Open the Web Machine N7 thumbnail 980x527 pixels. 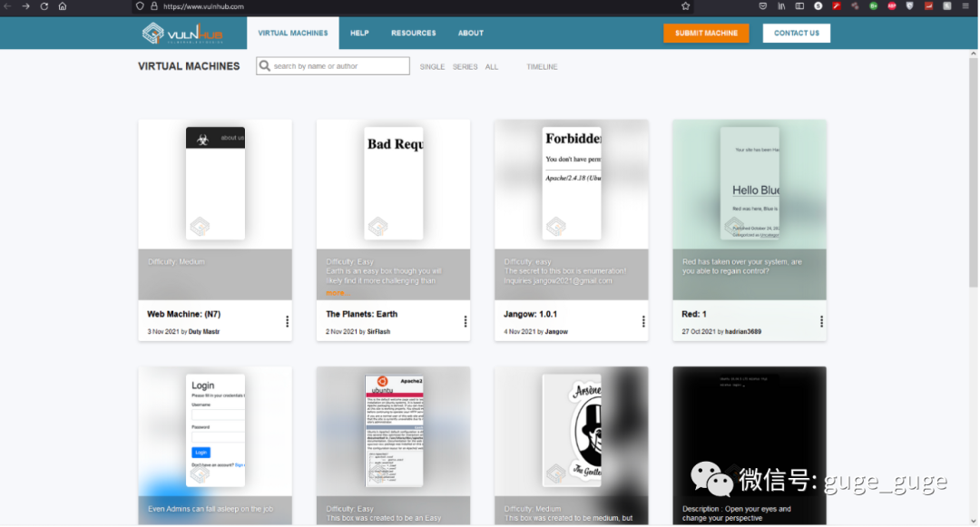click(x=215, y=183)
